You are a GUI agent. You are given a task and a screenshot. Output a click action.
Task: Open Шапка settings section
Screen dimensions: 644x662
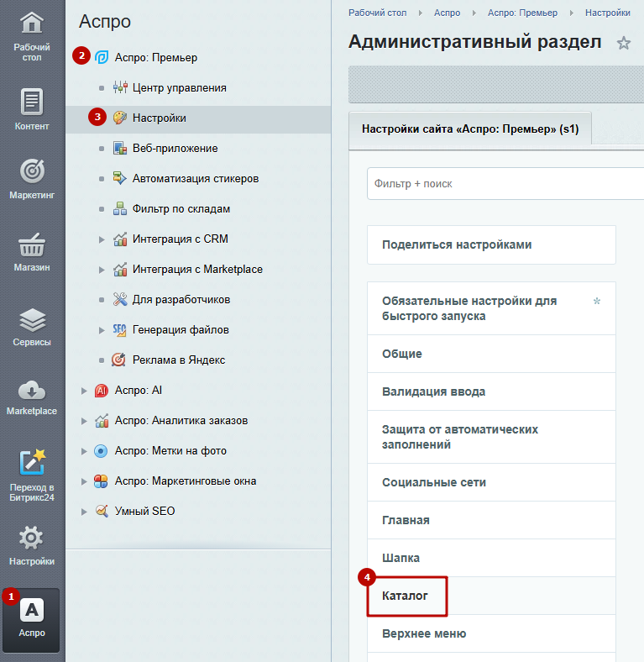click(x=491, y=558)
